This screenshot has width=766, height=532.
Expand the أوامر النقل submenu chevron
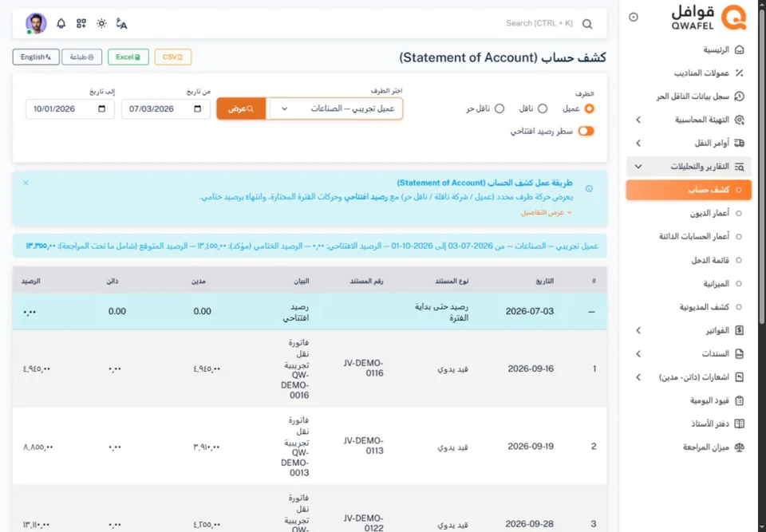pos(638,143)
